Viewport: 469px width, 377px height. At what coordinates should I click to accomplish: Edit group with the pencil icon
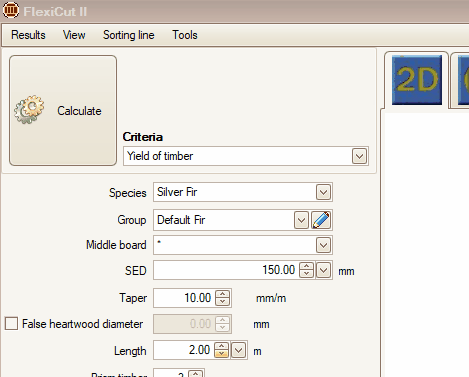(321, 220)
